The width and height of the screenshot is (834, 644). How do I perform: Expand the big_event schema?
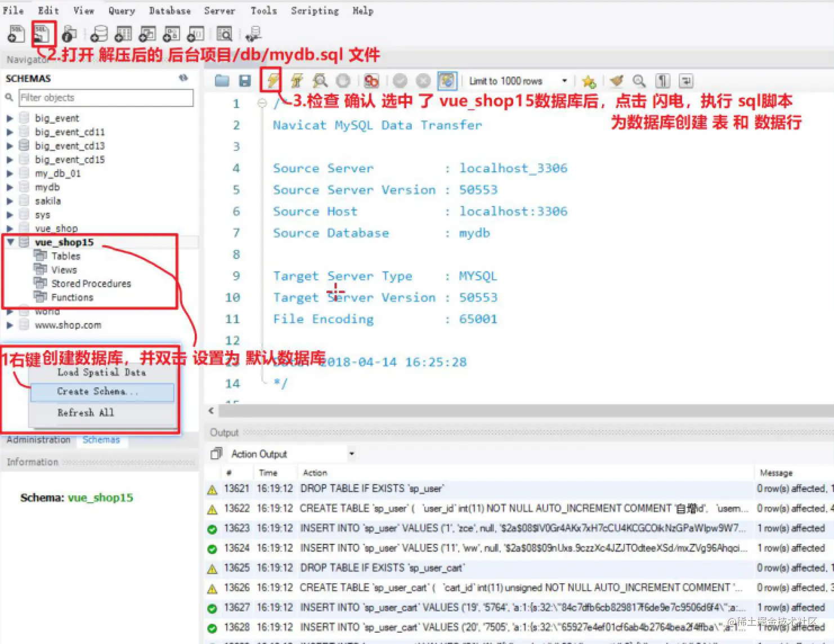pyautogui.click(x=10, y=118)
